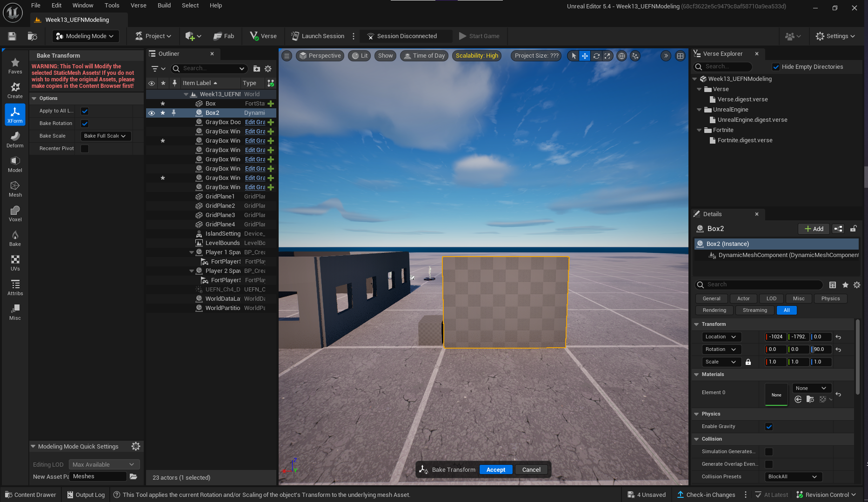Click the Element 0 material thumbnail
The width and height of the screenshot is (868, 502).
(x=776, y=395)
